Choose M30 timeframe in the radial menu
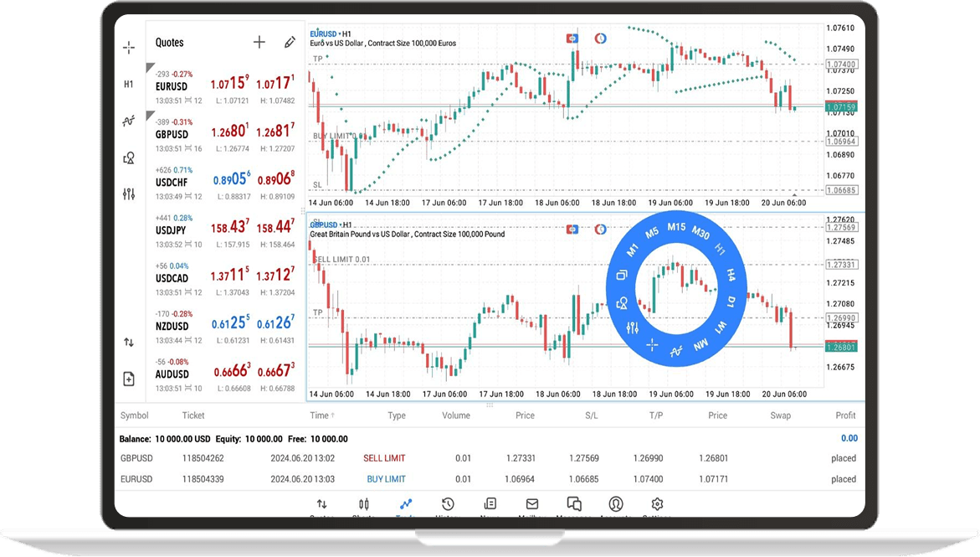980x557 pixels. coord(700,234)
